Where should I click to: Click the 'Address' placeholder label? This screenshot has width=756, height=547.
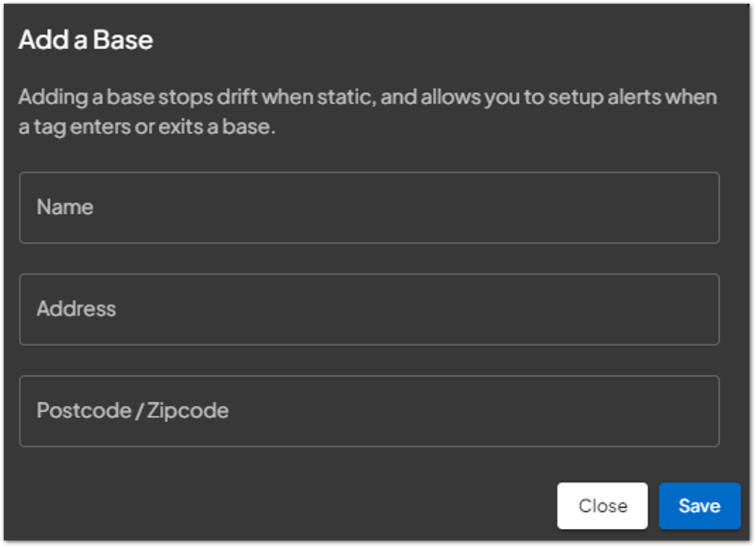tap(76, 309)
